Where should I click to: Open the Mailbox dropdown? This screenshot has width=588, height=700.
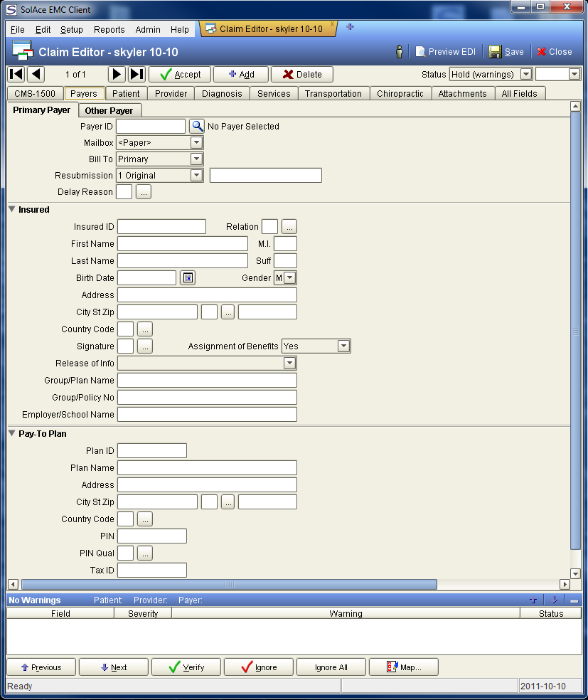pyautogui.click(x=196, y=143)
